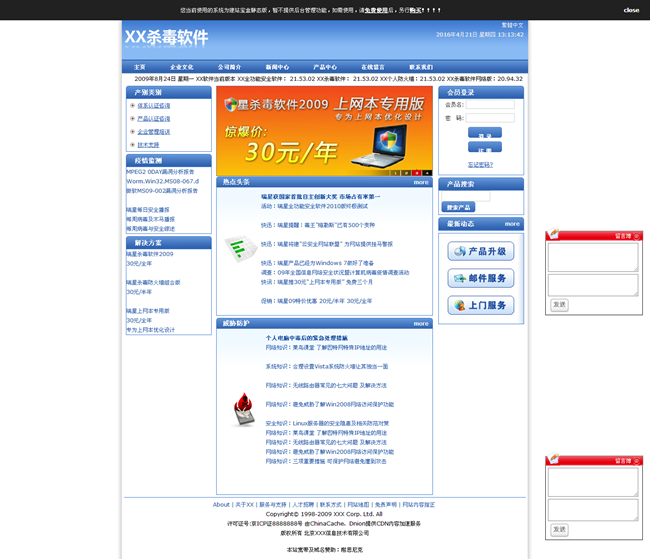Click the green chart news icon
650x559 pixels.
click(x=240, y=248)
